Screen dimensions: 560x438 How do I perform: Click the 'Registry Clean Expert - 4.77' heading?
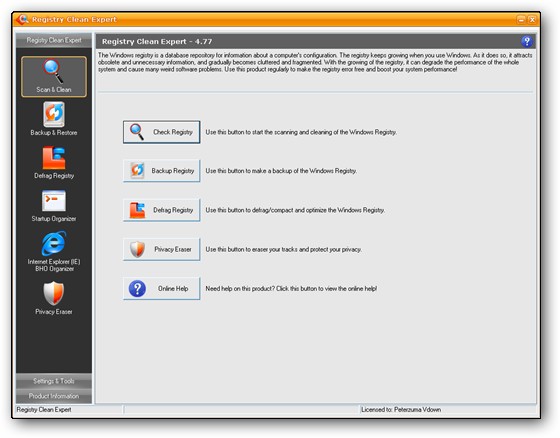tap(157, 41)
